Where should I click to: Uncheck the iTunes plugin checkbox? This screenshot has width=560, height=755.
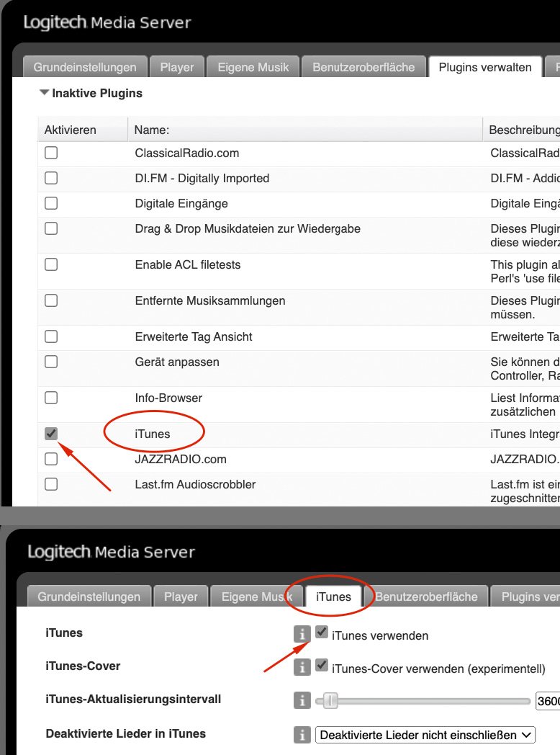coord(51,434)
